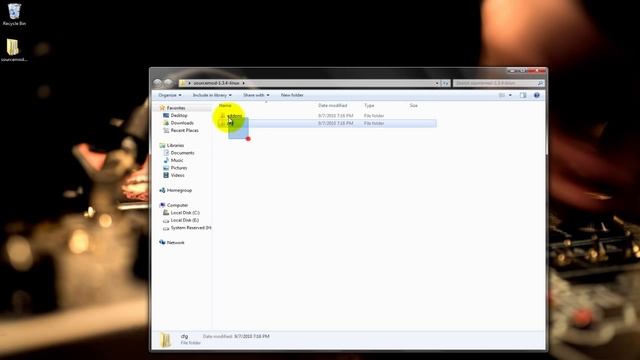Viewport: 640px width, 360px height.
Task: Select Network in the navigation pane
Action: pos(176,242)
